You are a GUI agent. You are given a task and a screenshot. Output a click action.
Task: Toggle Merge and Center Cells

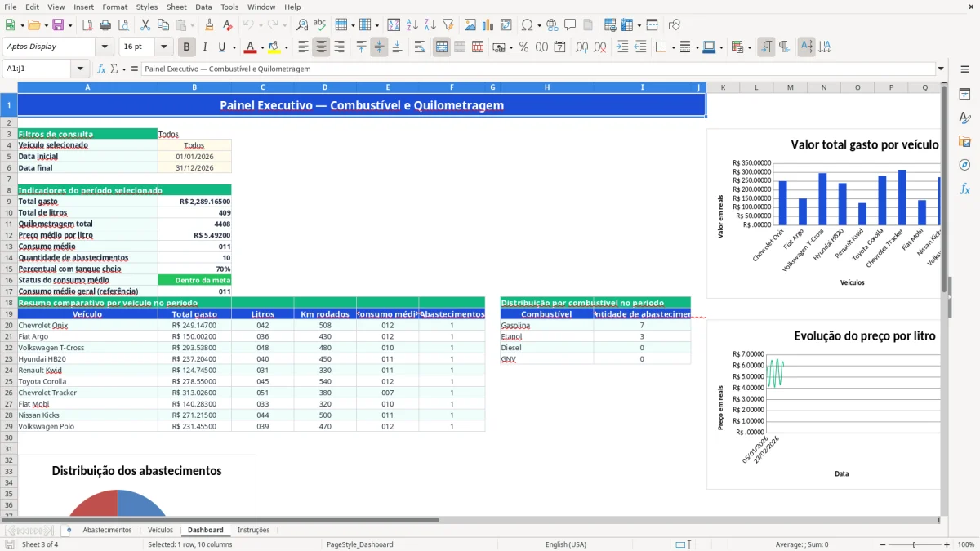point(442,47)
